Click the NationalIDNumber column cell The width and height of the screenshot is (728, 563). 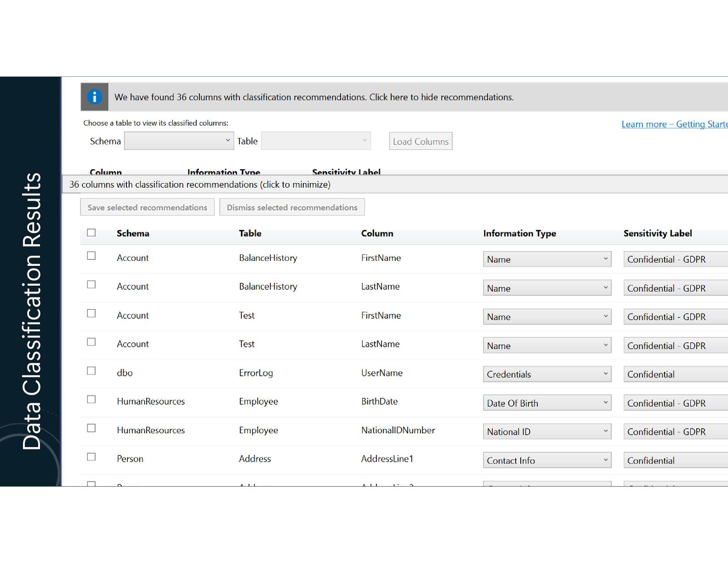[x=398, y=430]
